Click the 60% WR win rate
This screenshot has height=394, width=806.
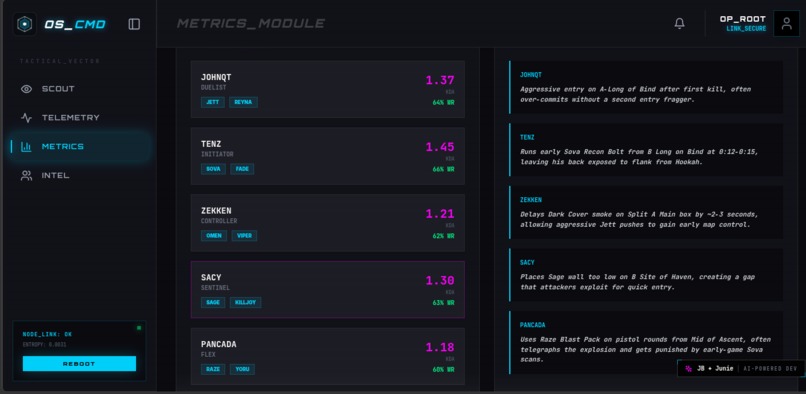click(443, 370)
